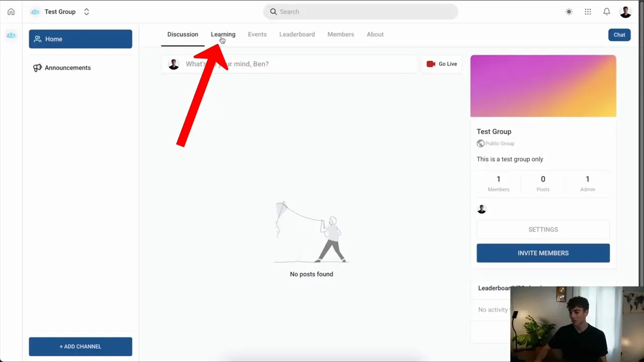Click INVITE MEMBERS
Viewport: 644px width, 362px height.
point(543,253)
